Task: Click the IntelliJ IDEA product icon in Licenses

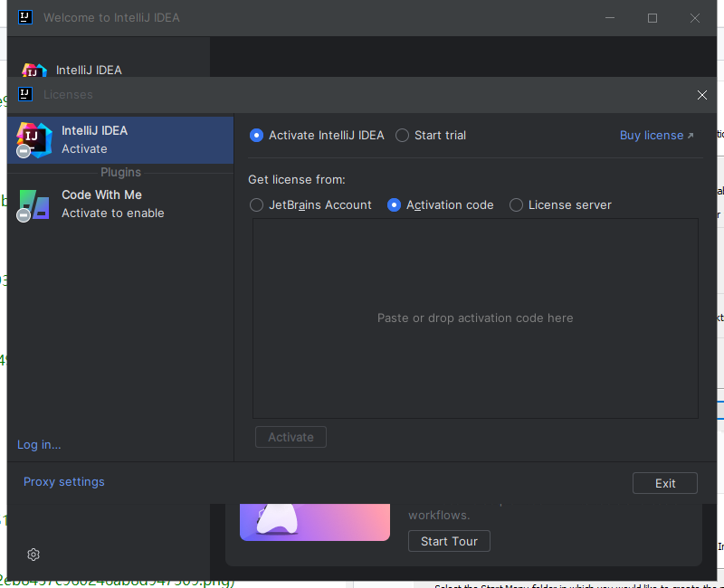Action: (33, 140)
